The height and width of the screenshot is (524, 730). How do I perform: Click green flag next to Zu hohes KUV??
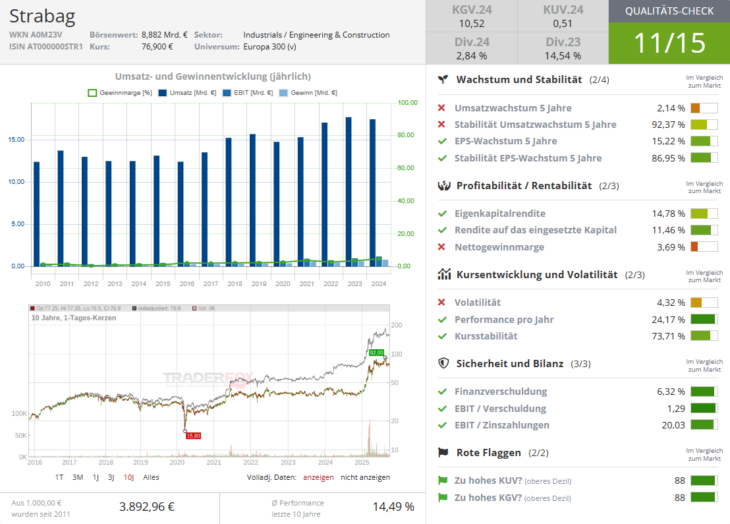[443, 481]
